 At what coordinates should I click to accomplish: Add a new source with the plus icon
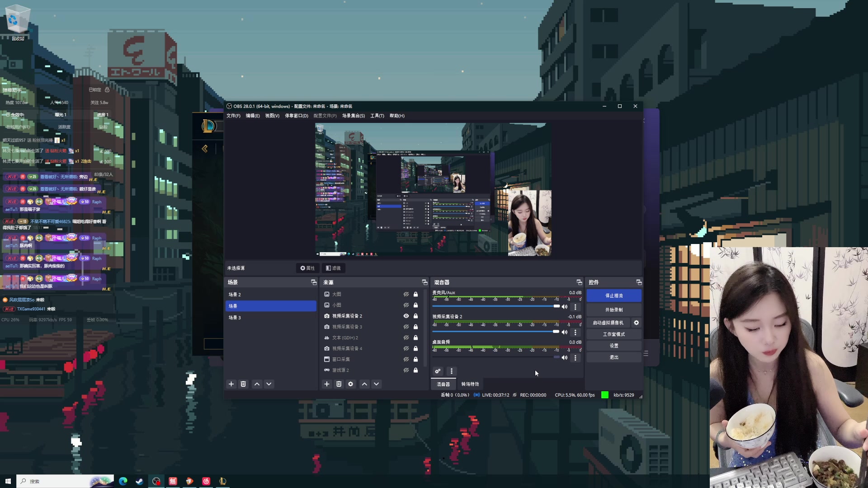(x=327, y=384)
